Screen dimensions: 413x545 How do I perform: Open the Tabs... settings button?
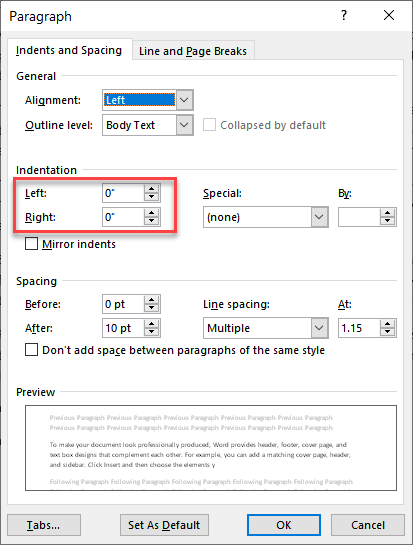click(x=44, y=525)
